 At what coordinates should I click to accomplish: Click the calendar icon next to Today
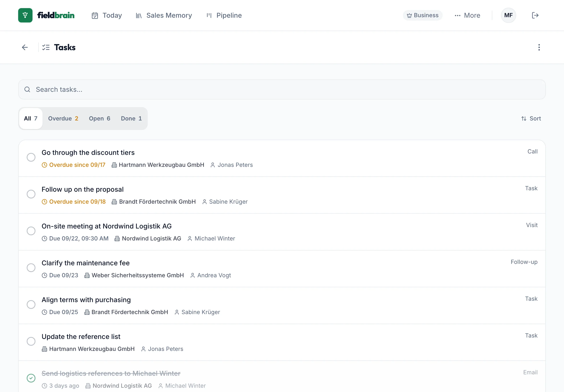[x=95, y=16]
